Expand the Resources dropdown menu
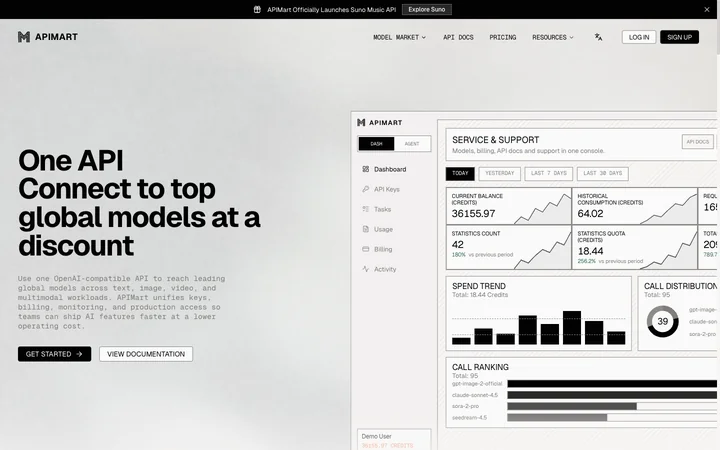The height and width of the screenshot is (450, 720). [553, 37]
